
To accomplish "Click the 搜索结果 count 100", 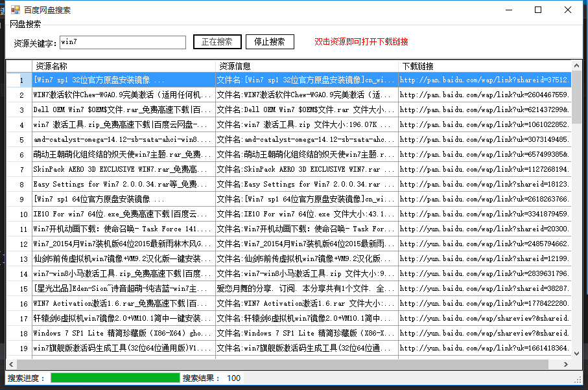I will click(x=233, y=378).
